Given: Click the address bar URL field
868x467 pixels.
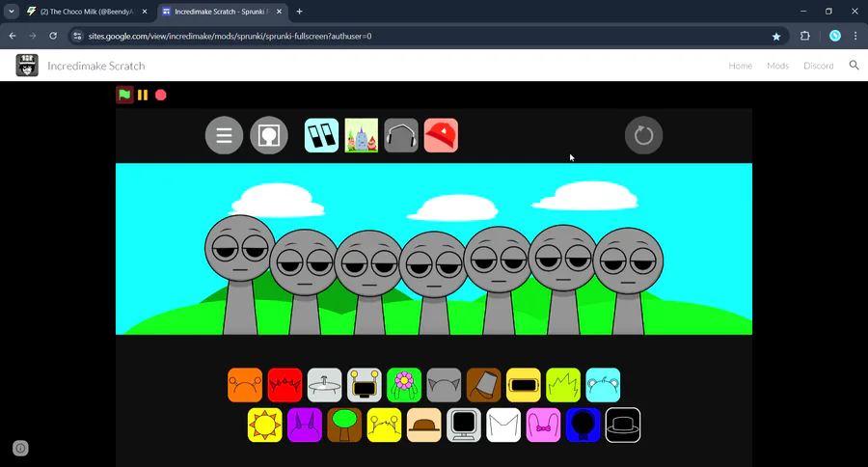Looking at the screenshot, I should (426, 36).
